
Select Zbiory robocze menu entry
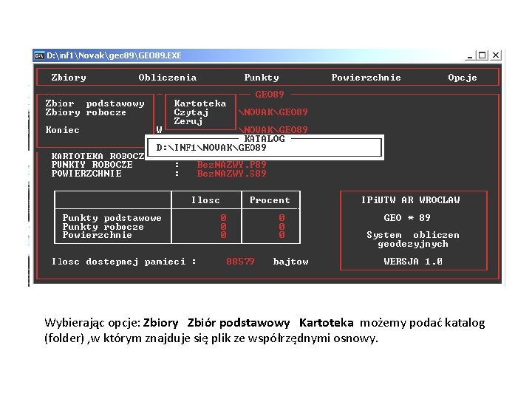click(x=86, y=112)
